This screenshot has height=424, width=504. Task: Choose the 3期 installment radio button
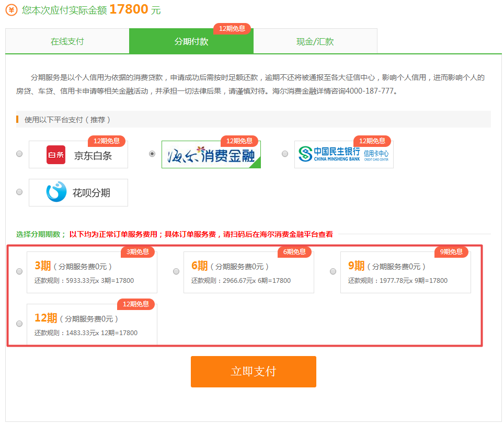coord(19,271)
